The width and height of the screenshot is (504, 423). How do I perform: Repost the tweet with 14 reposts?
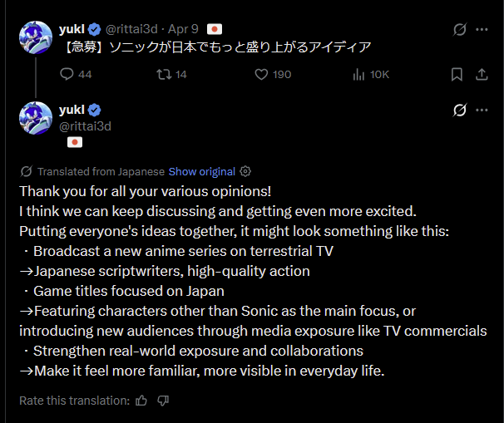164,74
